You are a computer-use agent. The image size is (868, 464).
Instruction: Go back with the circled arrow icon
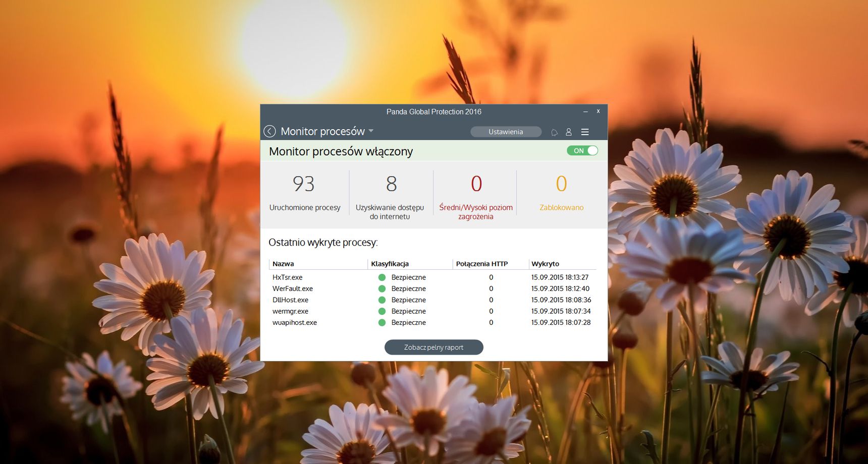(269, 132)
